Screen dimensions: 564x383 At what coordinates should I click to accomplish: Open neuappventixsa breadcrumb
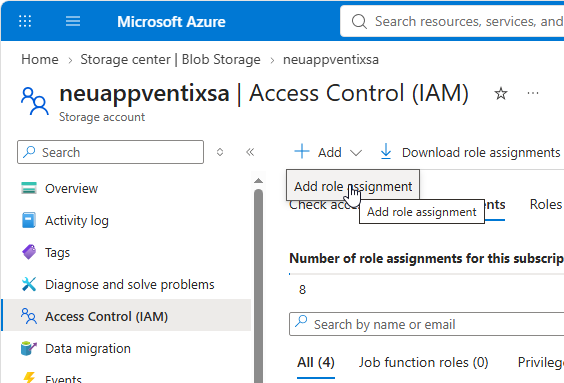coord(331,59)
